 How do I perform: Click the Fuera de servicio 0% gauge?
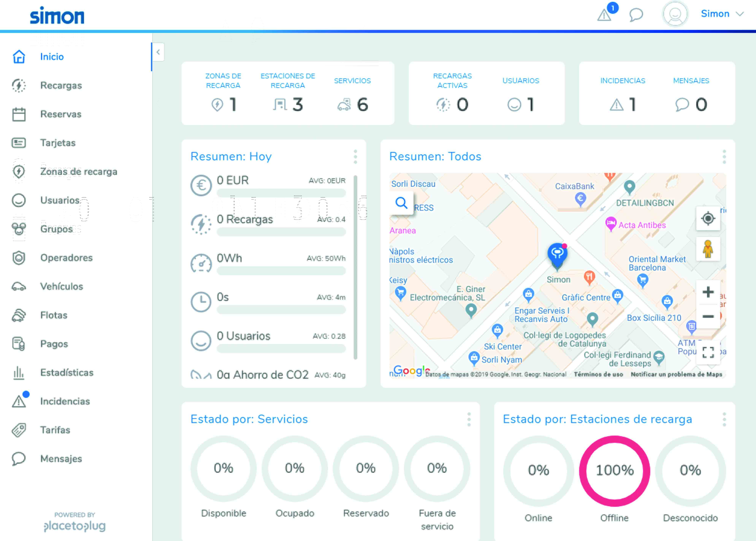(437, 468)
